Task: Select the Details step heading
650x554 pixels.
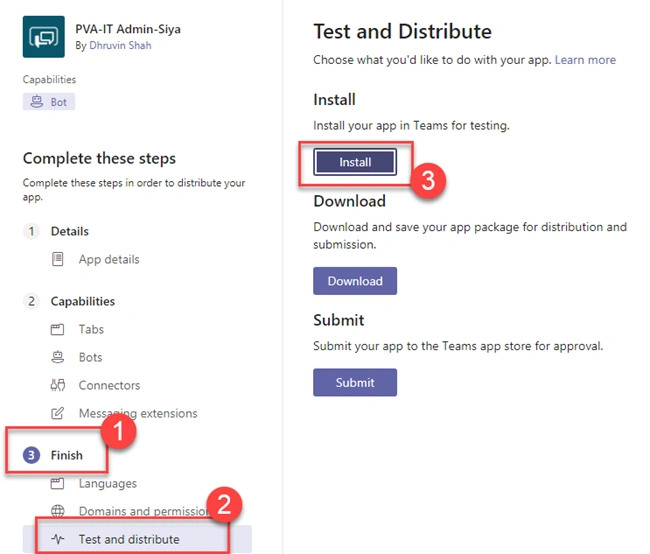Action: (x=70, y=231)
